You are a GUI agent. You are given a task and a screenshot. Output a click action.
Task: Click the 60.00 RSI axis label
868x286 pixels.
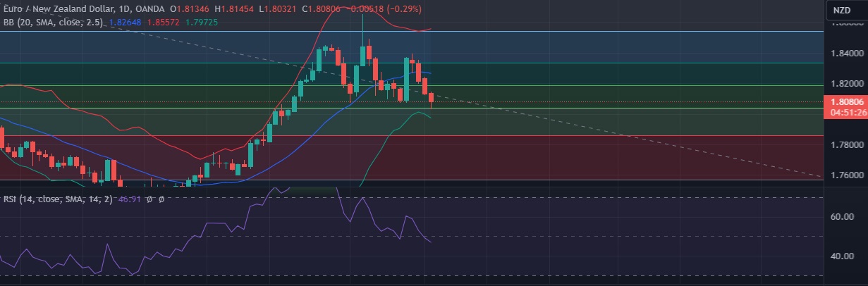[x=842, y=217]
